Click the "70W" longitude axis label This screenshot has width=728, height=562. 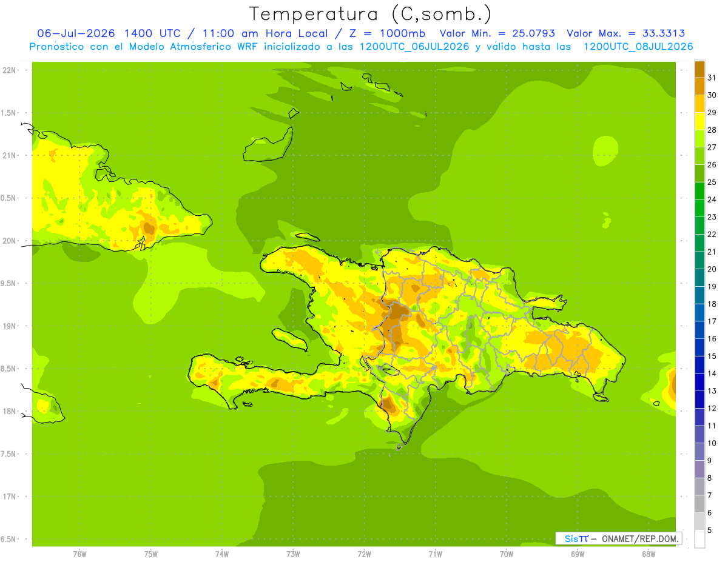(x=507, y=554)
